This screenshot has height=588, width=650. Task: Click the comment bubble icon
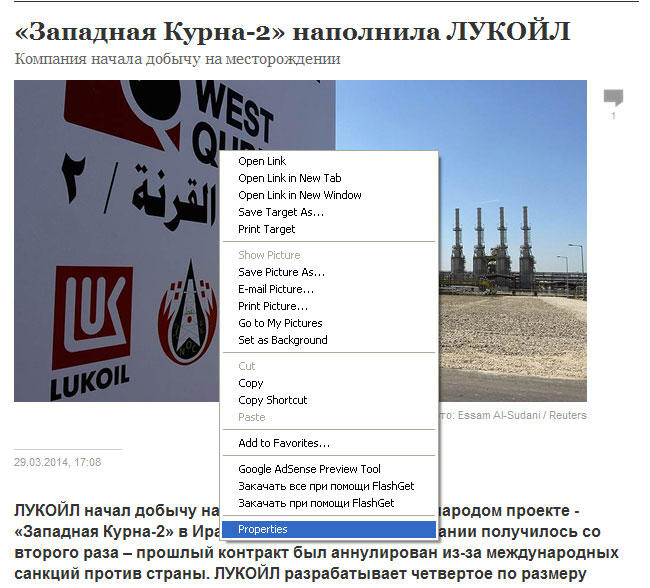point(613,98)
